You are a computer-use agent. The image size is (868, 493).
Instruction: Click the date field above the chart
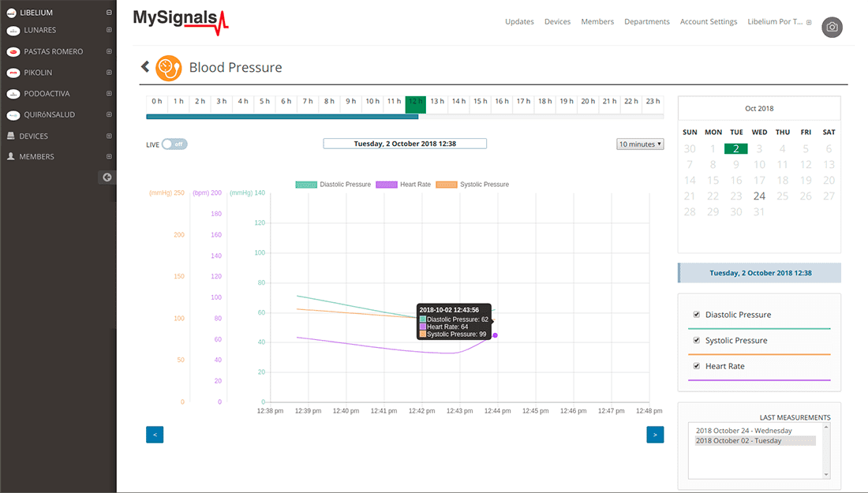(x=405, y=144)
